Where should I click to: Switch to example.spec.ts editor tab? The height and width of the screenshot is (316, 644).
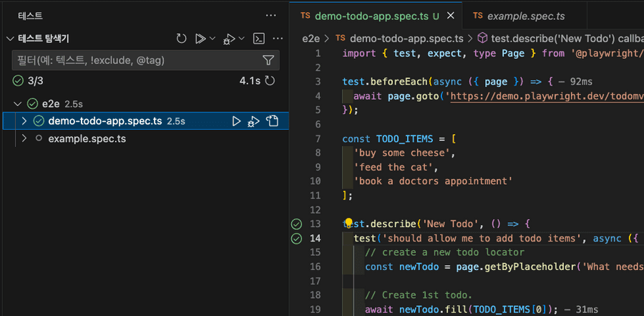525,16
